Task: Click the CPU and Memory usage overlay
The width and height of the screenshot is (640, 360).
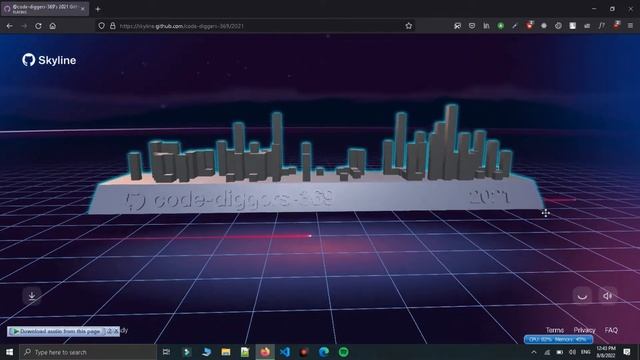Action: tap(558, 339)
